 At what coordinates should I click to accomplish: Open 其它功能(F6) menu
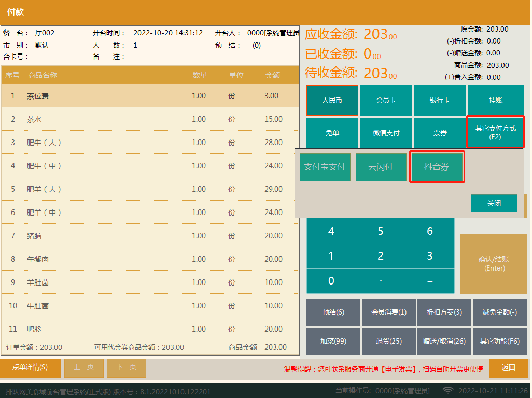pos(499,341)
